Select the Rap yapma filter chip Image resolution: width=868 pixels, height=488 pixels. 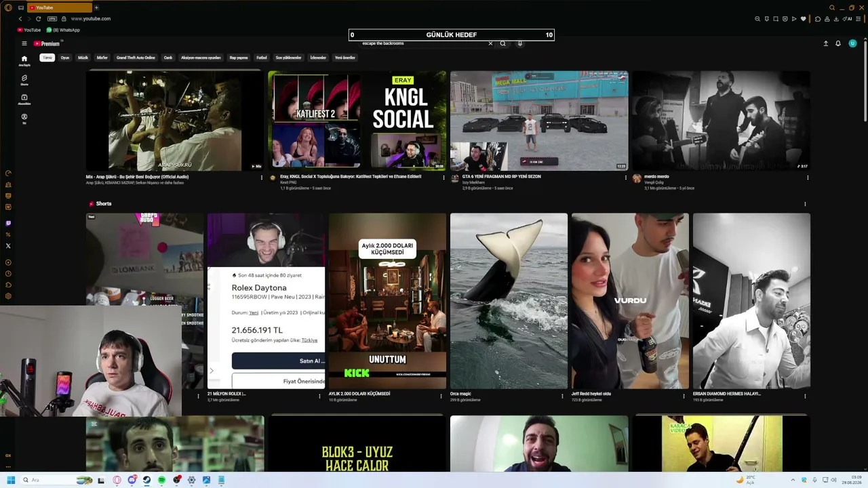[239, 58]
